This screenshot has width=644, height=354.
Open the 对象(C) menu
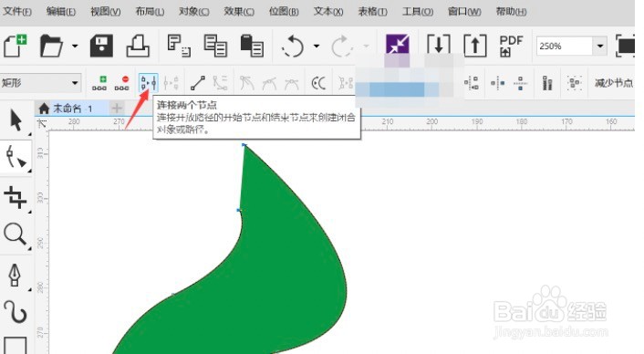point(194,12)
